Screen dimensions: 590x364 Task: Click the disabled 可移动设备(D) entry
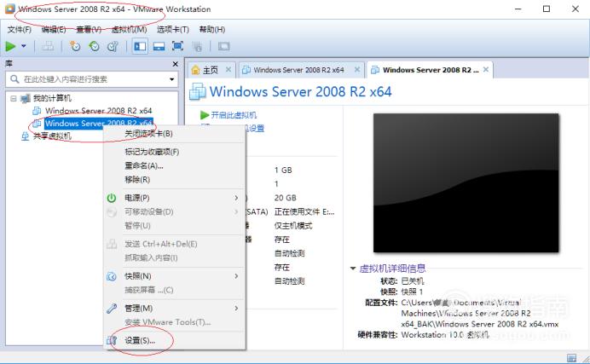click(175, 211)
